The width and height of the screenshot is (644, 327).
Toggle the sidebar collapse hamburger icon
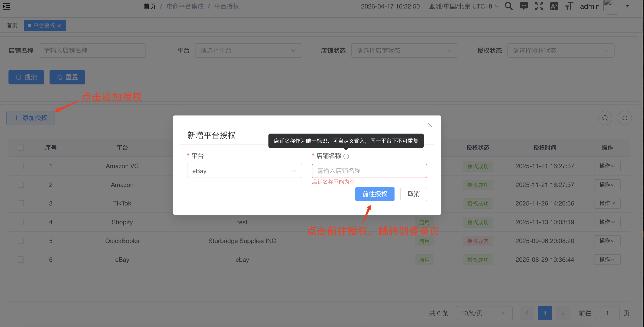(7, 6)
